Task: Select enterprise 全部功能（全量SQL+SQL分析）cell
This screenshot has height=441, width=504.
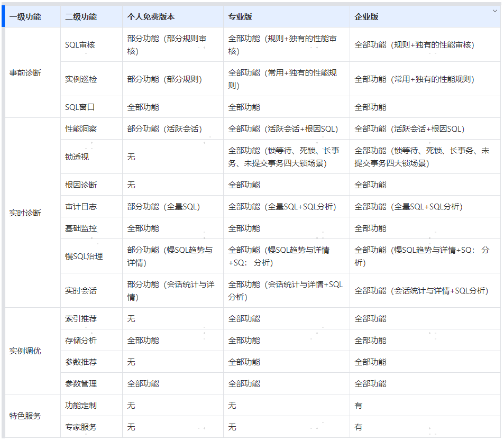Action: point(425,207)
